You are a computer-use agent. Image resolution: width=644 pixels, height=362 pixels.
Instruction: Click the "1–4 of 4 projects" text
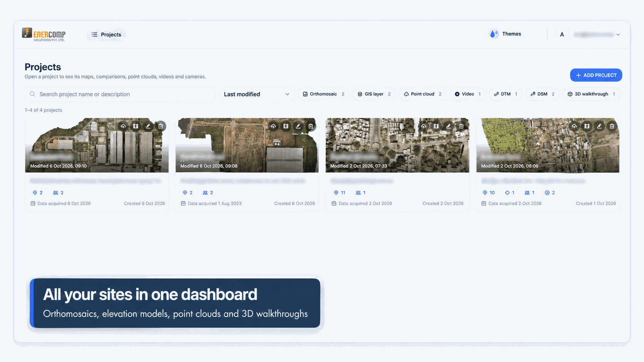pyautogui.click(x=44, y=110)
